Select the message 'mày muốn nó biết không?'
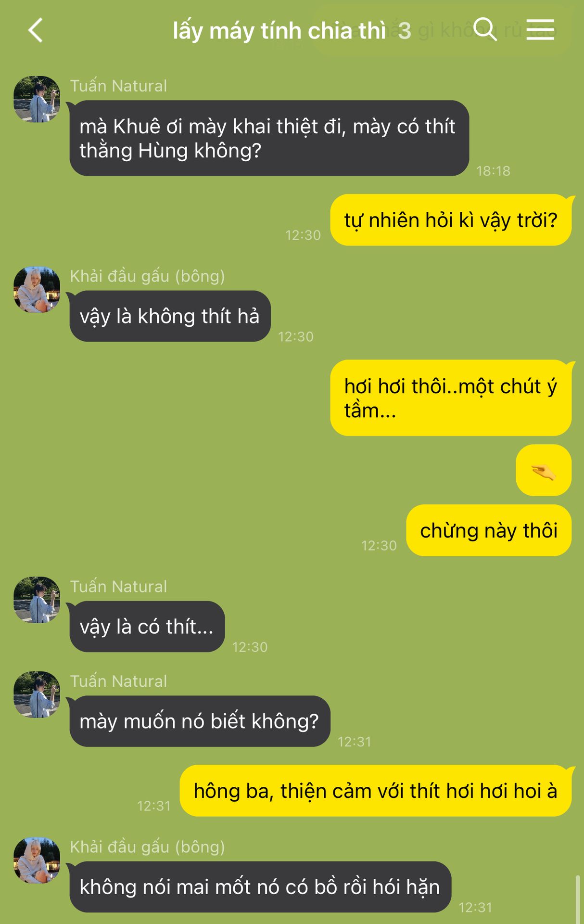The height and width of the screenshot is (924, 584). point(200,721)
